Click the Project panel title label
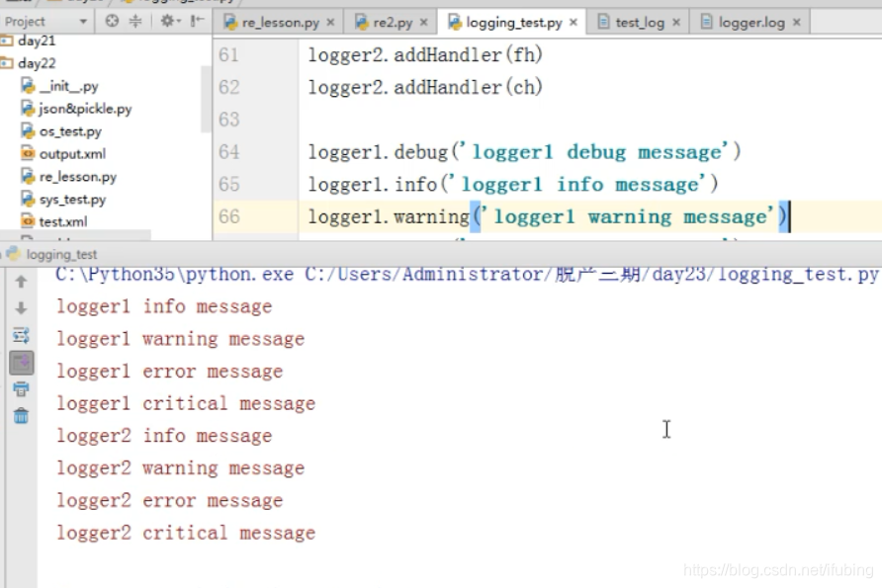Image resolution: width=882 pixels, height=588 pixels. coord(25,22)
